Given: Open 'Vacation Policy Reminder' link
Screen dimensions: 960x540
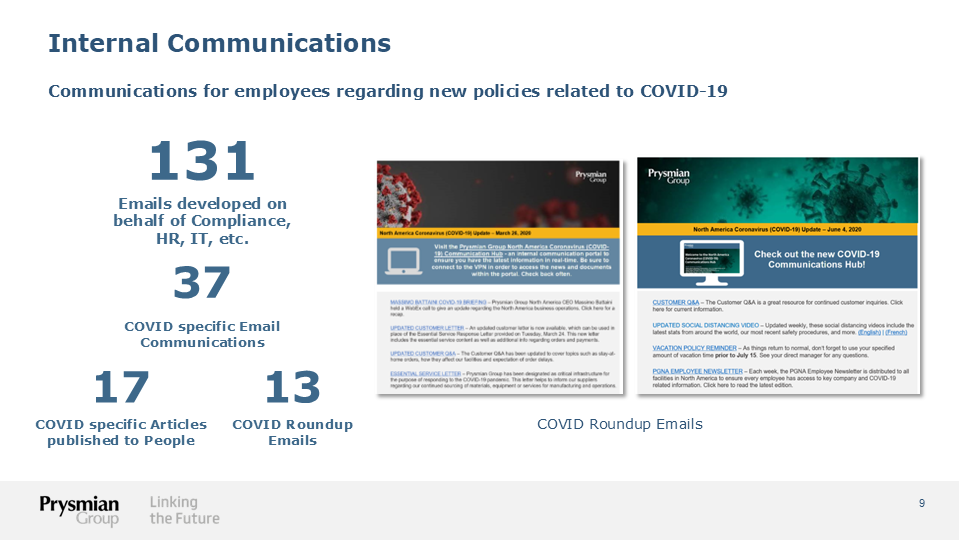Looking at the screenshot, I should coord(694,348).
